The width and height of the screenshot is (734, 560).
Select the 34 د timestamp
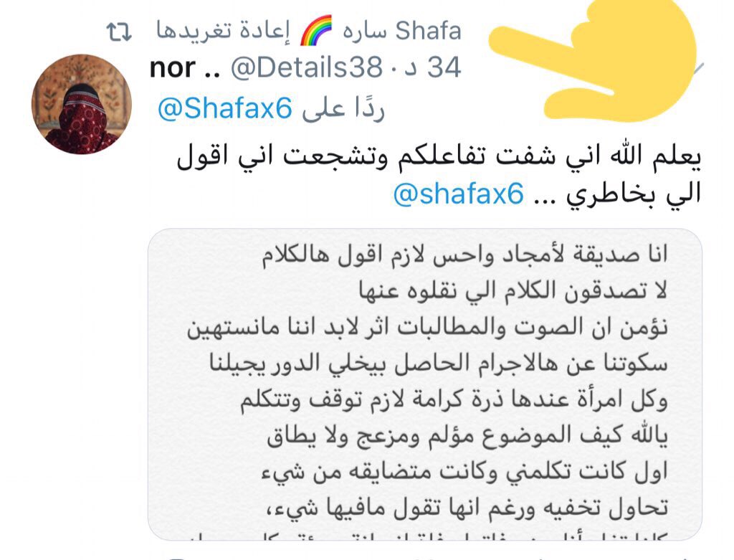pyautogui.click(x=433, y=67)
